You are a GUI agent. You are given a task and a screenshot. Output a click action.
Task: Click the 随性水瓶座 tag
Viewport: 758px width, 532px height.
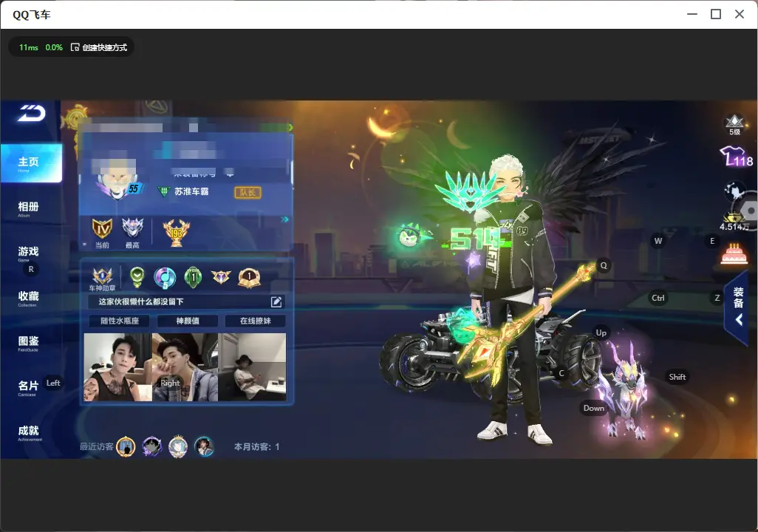(120, 321)
